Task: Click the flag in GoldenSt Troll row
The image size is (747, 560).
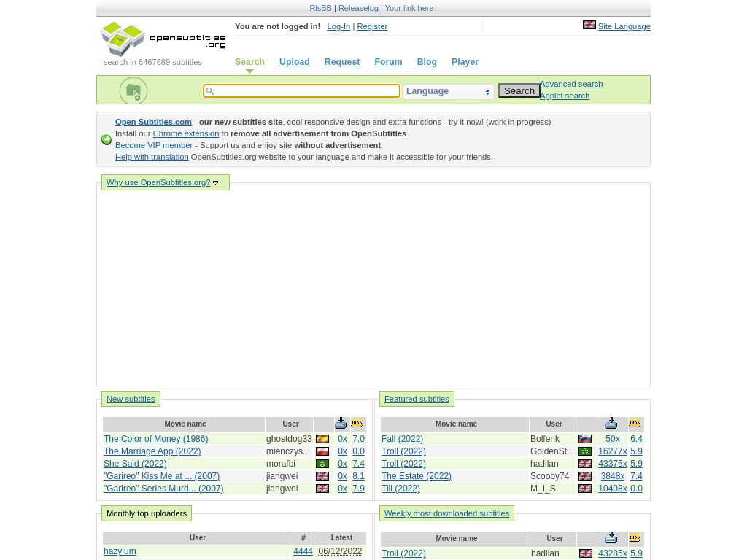Action: coord(585,451)
